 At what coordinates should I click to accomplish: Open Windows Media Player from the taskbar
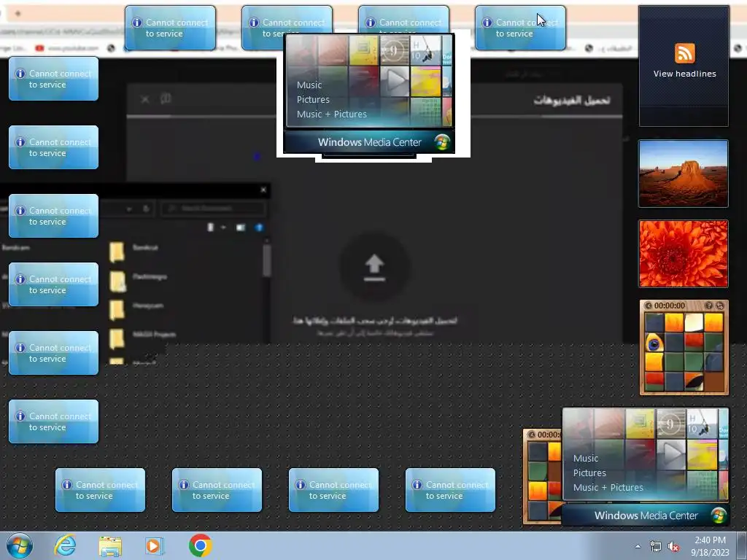[154, 546]
